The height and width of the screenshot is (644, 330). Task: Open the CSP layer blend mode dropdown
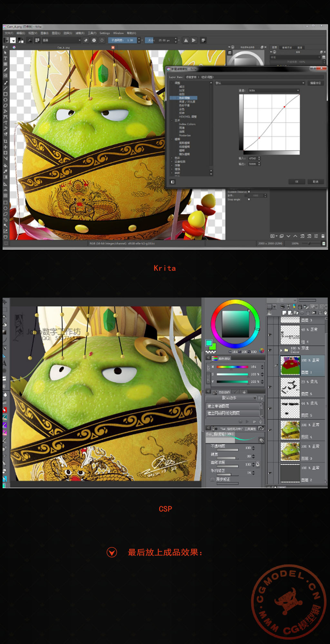click(x=282, y=300)
